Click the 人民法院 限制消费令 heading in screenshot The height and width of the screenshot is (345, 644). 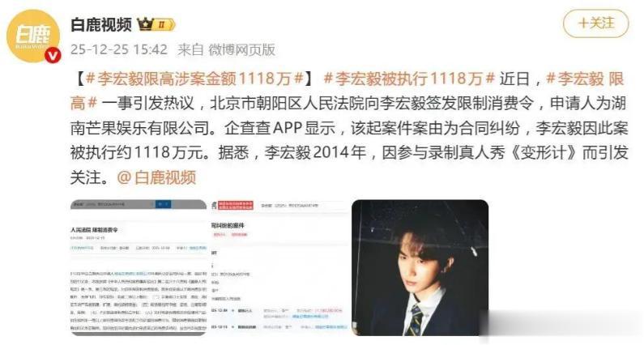coord(94,229)
